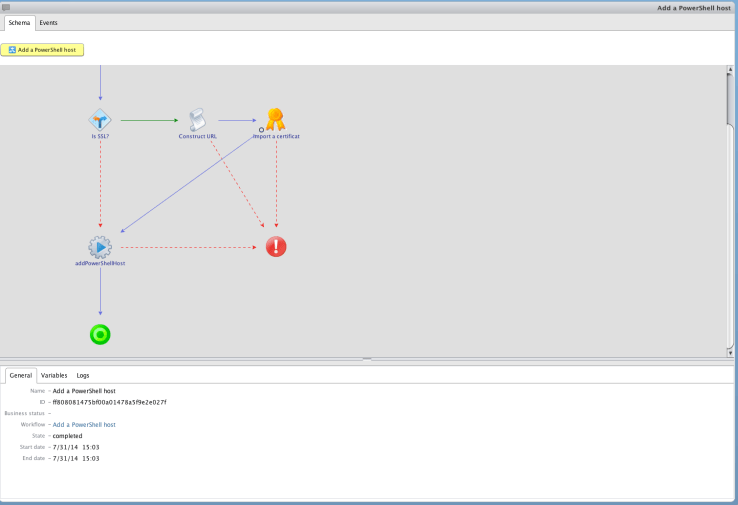Select the Import a certificate node
This screenshot has height=505, width=738.
coord(276,120)
